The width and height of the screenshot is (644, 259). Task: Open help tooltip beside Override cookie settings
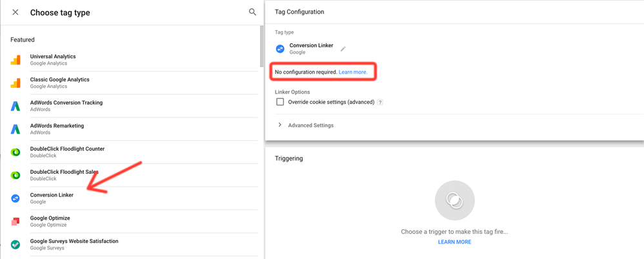pos(380,102)
